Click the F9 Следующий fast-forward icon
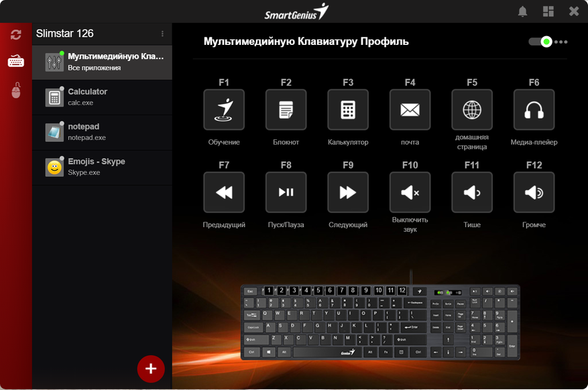This screenshot has width=588, height=390. [348, 192]
